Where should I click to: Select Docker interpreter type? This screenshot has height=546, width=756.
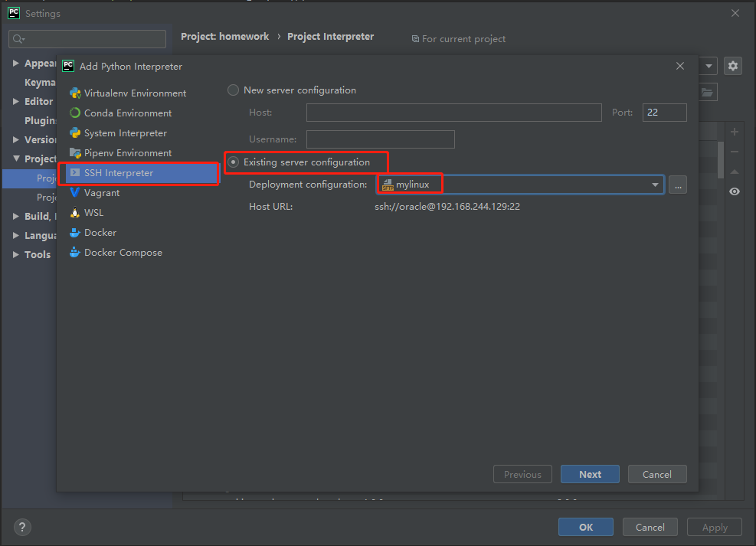(x=100, y=233)
